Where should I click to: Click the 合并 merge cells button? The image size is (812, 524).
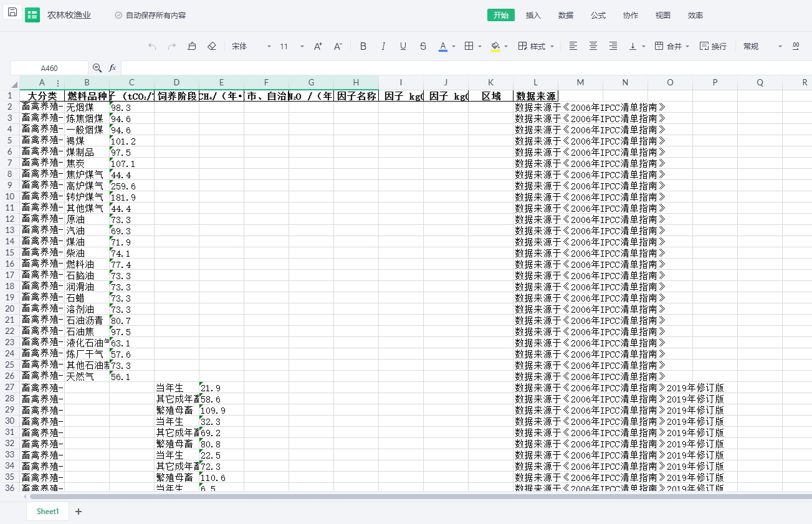pos(668,46)
